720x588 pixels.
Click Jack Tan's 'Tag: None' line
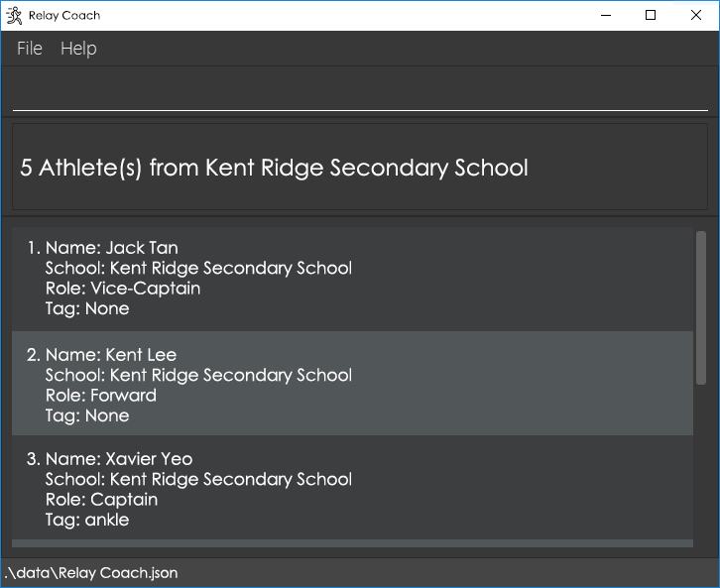(x=87, y=308)
